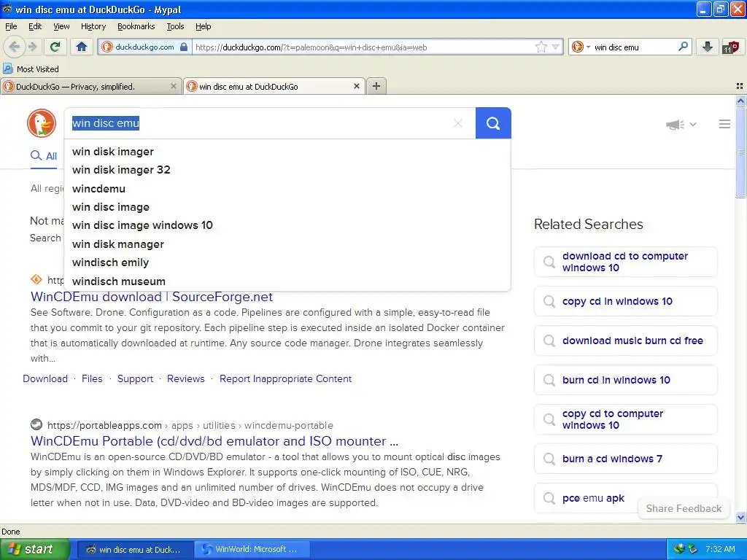Click the SourceForge 'Support' sitelink
Image resolution: width=747 pixels, height=560 pixels.
(135, 378)
